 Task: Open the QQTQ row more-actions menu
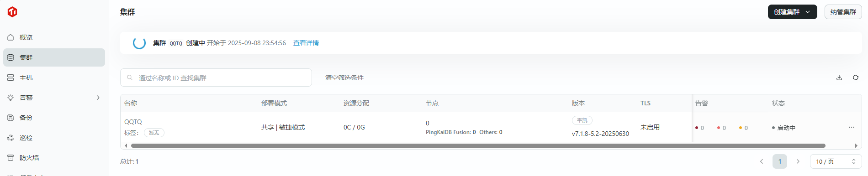852,127
